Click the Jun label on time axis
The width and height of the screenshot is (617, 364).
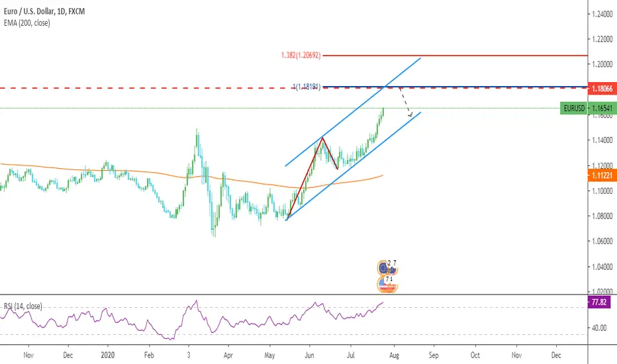310,355
